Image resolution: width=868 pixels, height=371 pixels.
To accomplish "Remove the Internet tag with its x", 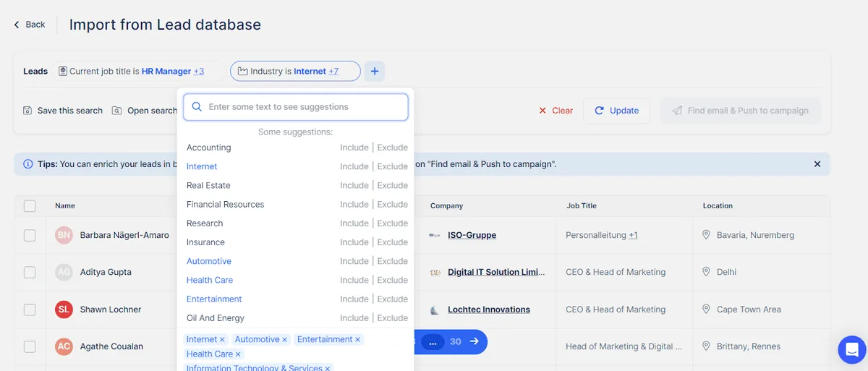I will coord(222,340).
